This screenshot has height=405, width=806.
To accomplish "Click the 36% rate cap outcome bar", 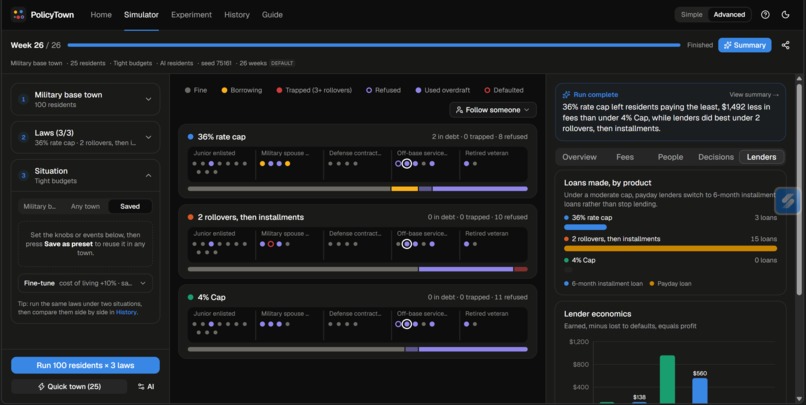I will click(357, 189).
